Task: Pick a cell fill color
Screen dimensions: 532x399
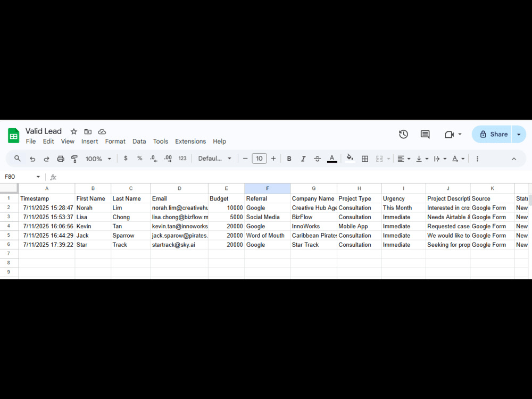Action: (x=350, y=159)
